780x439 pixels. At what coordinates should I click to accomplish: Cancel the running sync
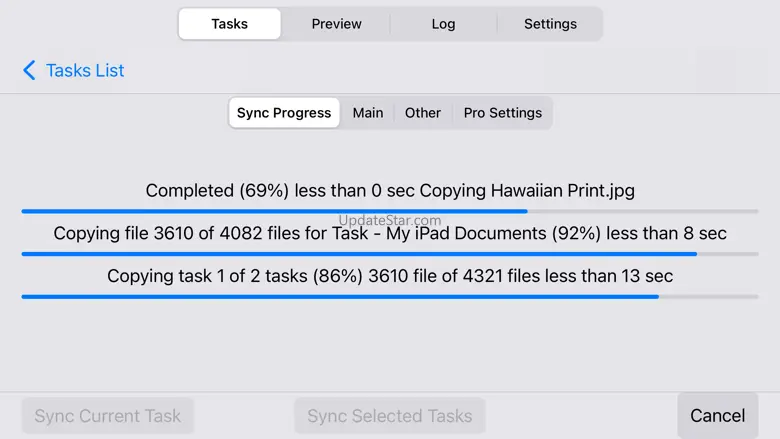click(717, 415)
